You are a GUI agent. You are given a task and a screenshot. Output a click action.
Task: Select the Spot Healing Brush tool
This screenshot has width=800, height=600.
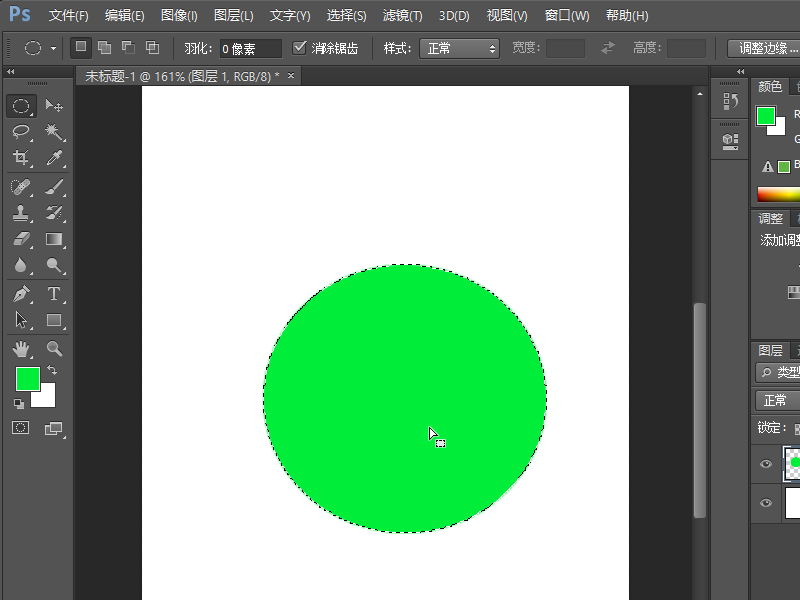pyautogui.click(x=21, y=187)
